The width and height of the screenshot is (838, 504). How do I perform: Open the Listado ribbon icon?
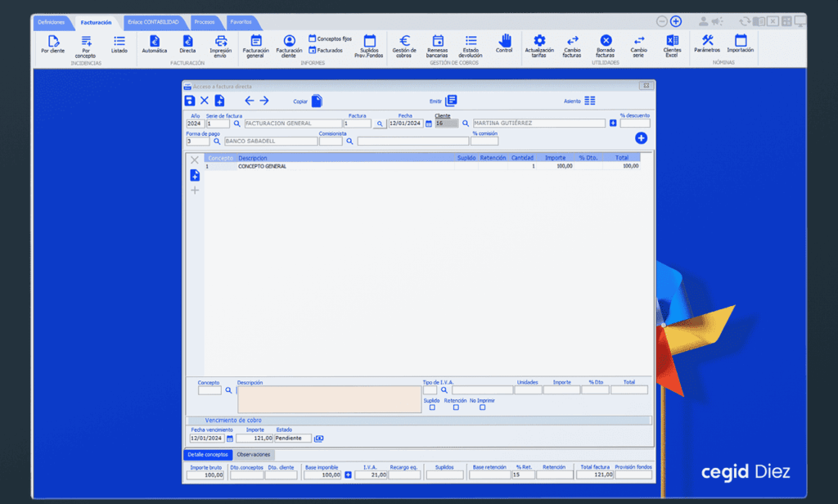coord(119,44)
